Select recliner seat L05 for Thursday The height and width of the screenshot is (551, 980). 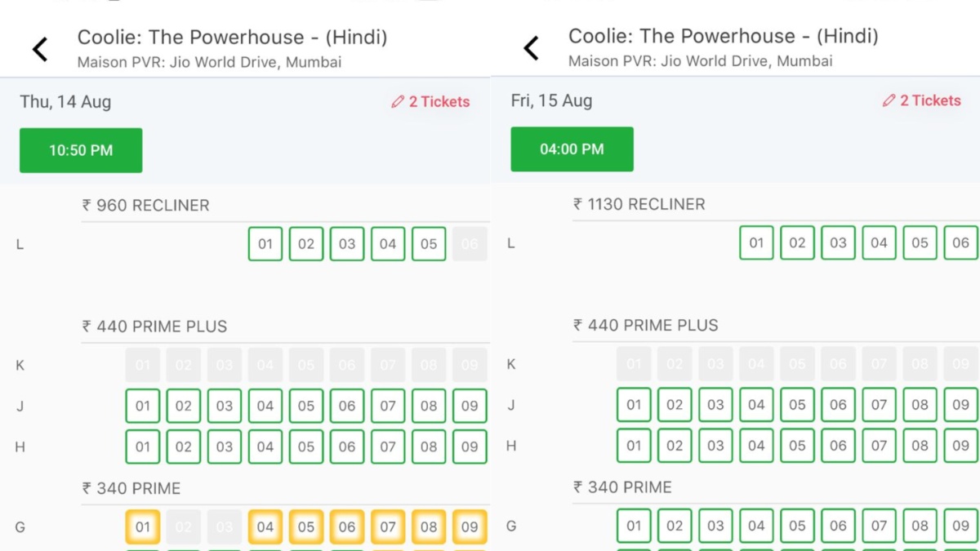[x=429, y=243]
